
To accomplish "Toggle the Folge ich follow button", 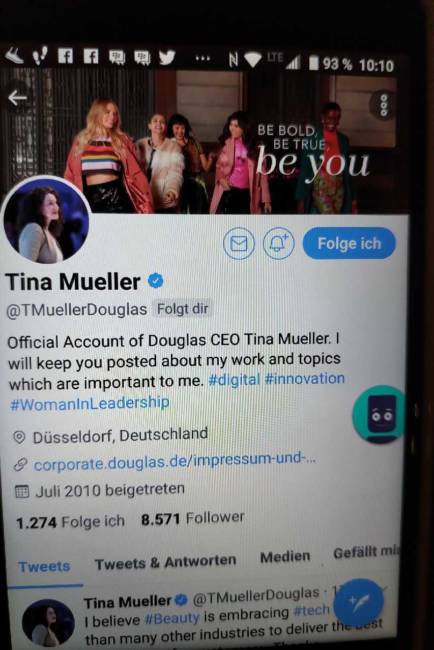I will [349, 243].
